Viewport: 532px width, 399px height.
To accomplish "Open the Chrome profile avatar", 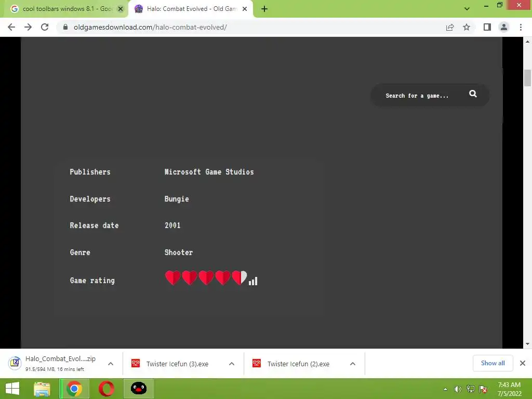I will tap(504, 27).
